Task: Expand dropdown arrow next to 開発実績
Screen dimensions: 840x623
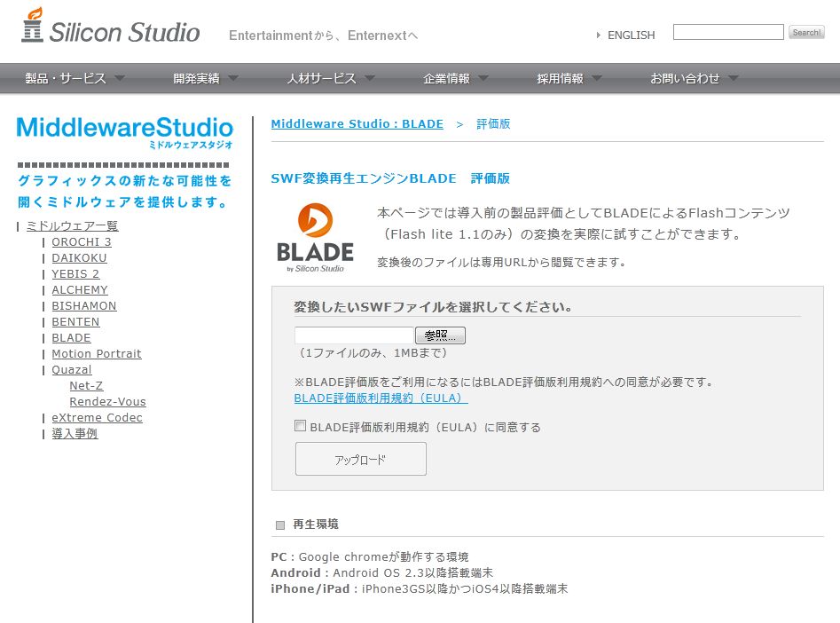Action: coord(233,78)
